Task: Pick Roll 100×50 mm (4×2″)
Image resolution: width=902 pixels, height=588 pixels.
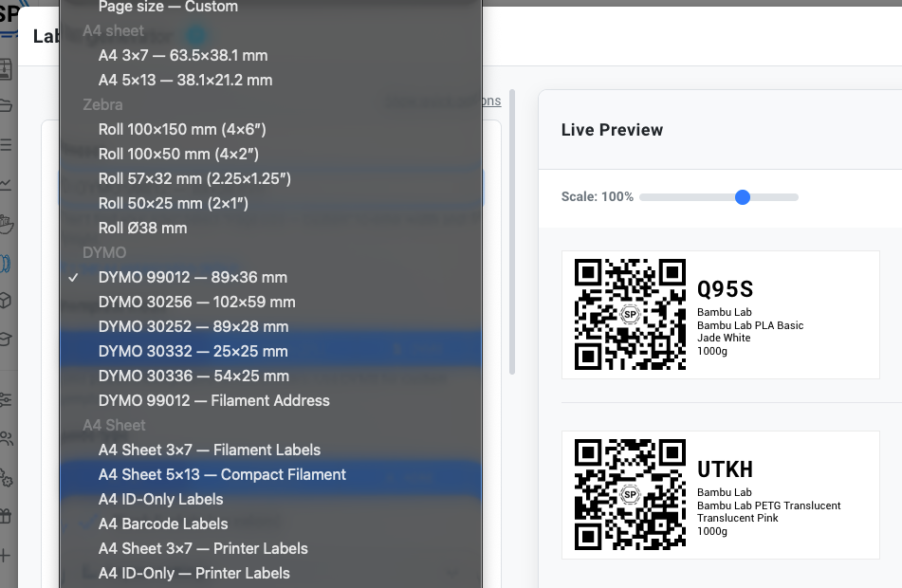Action: (x=270, y=155)
